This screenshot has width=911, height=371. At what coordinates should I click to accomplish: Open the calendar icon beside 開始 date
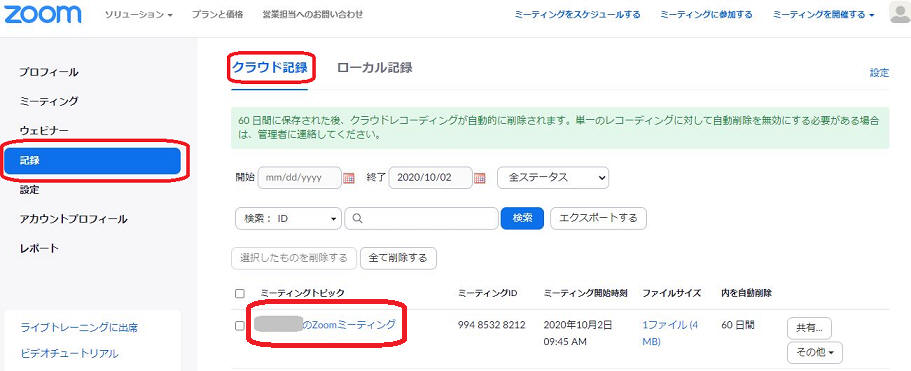(349, 178)
